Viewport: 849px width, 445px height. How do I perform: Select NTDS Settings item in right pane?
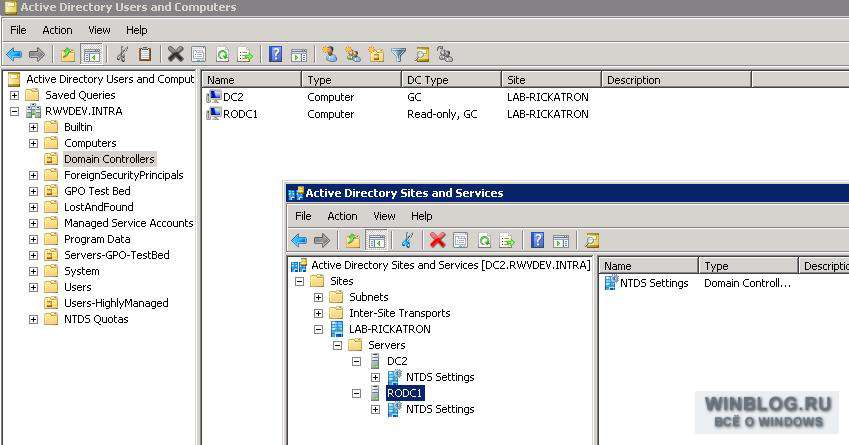[x=654, y=283]
